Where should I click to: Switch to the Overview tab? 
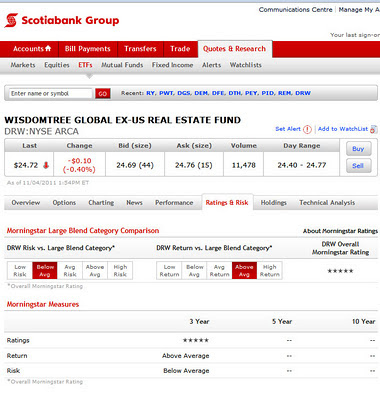click(26, 203)
